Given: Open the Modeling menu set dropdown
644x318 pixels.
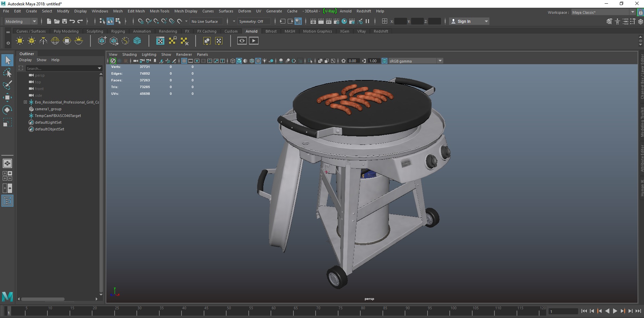Looking at the screenshot, I should [x=21, y=21].
